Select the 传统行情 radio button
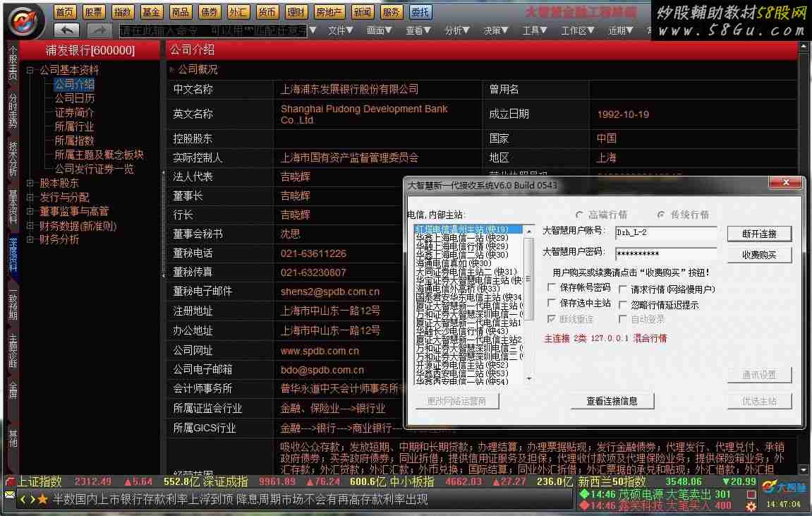The height and width of the screenshot is (516, 812). point(661,215)
